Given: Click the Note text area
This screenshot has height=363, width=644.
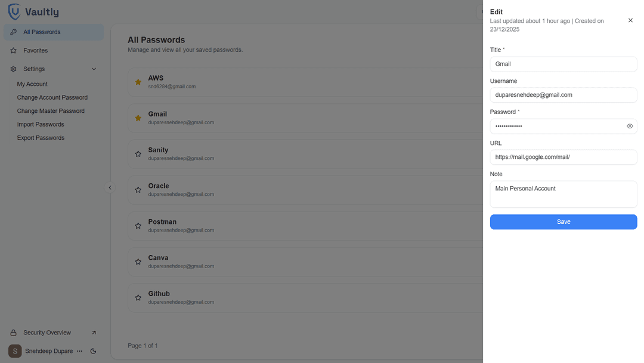Looking at the screenshot, I should tap(563, 194).
